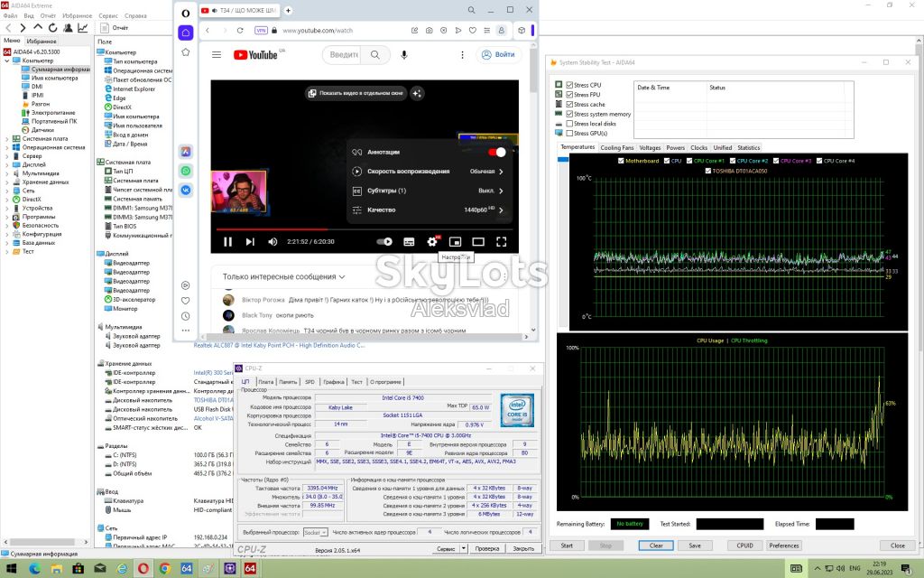Viewport: 924px width, 578px height.
Task: Open the graph icon in AIDA64 toolbar
Action: point(82,28)
